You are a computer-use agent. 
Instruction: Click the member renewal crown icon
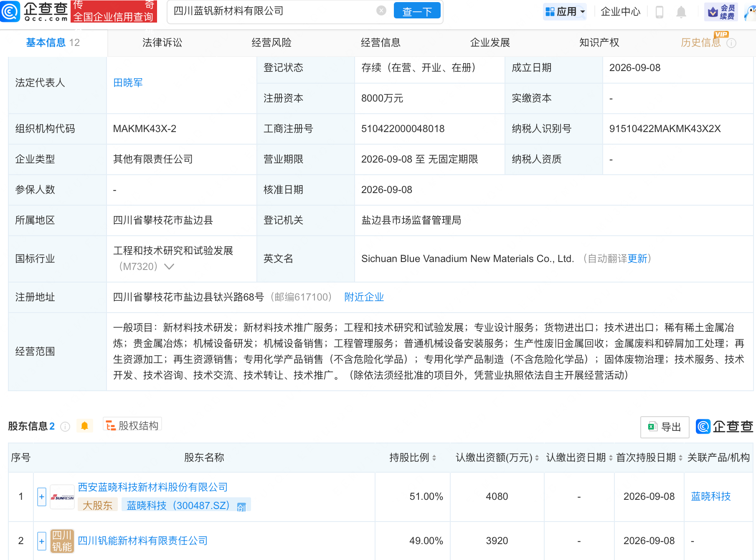[x=713, y=12]
